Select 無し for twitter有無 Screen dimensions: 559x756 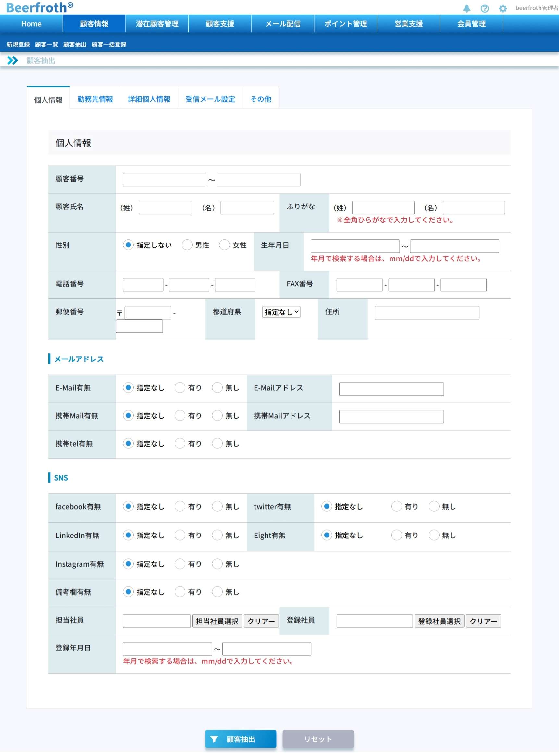pos(434,507)
